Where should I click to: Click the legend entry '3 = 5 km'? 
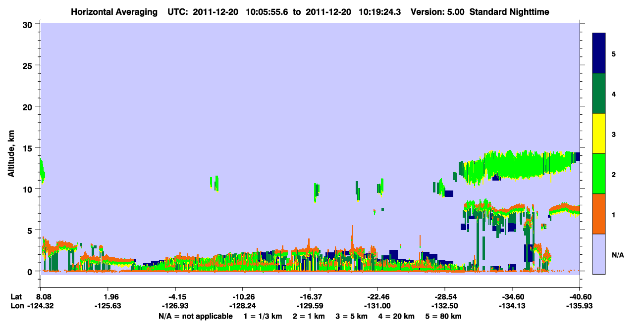coord(351,316)
